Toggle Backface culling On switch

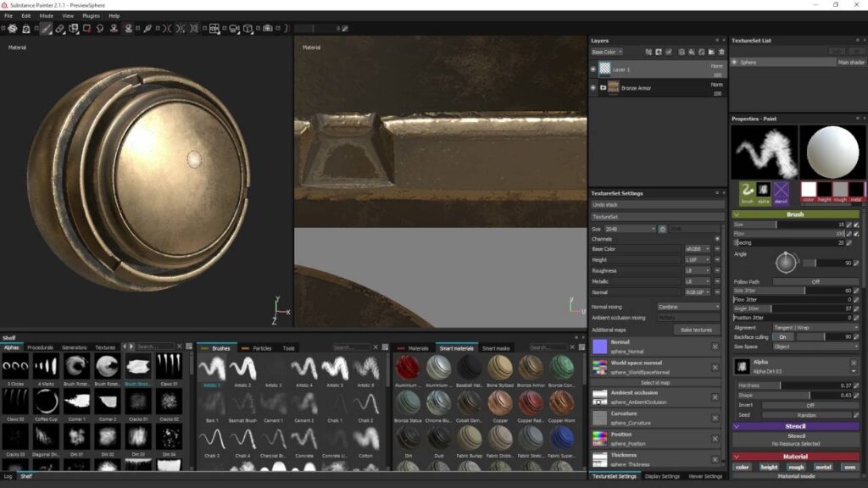[x=782, y=337]
